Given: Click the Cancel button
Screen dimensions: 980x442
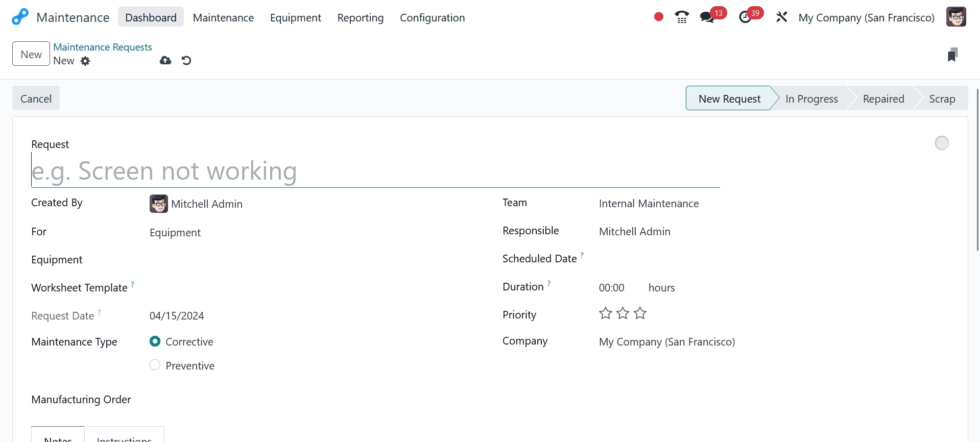Looking at the screenshot, I should coord(36,99).
